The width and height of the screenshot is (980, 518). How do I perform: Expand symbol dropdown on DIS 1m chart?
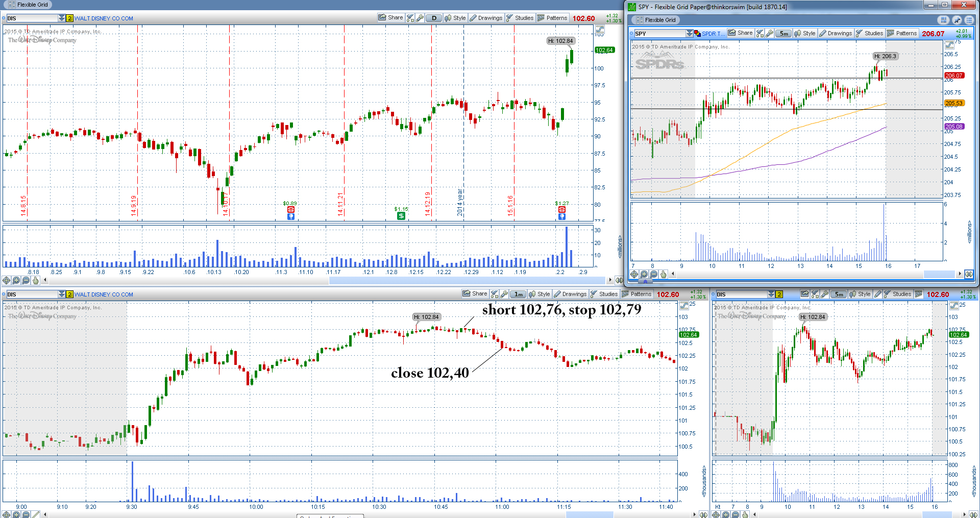coord(62,294)
